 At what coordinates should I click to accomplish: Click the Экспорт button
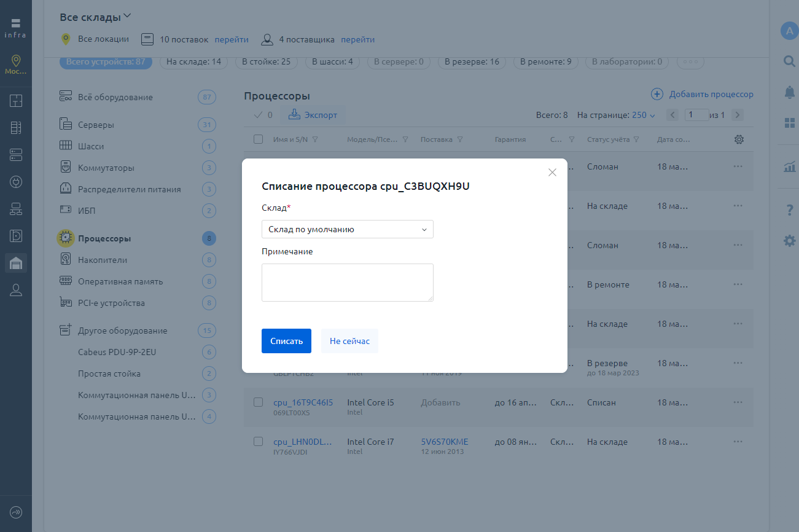[313, 115]
